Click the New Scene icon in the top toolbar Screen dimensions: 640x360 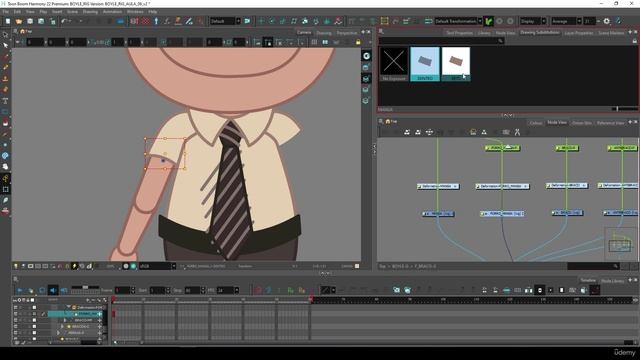tap(8, 21)
